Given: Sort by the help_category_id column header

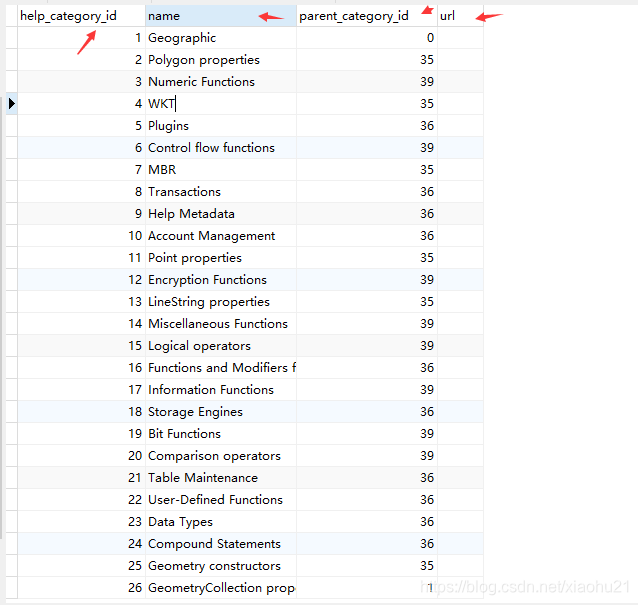Looking at the screenshot, I should point(81,16).
